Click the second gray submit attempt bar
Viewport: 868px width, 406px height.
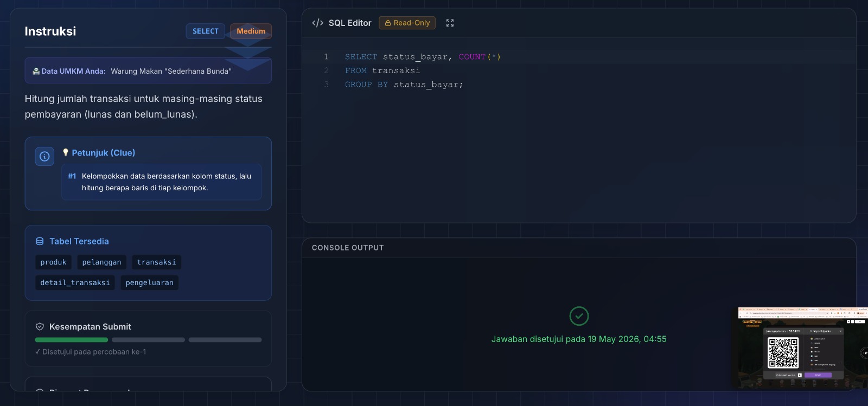point(148,340)
